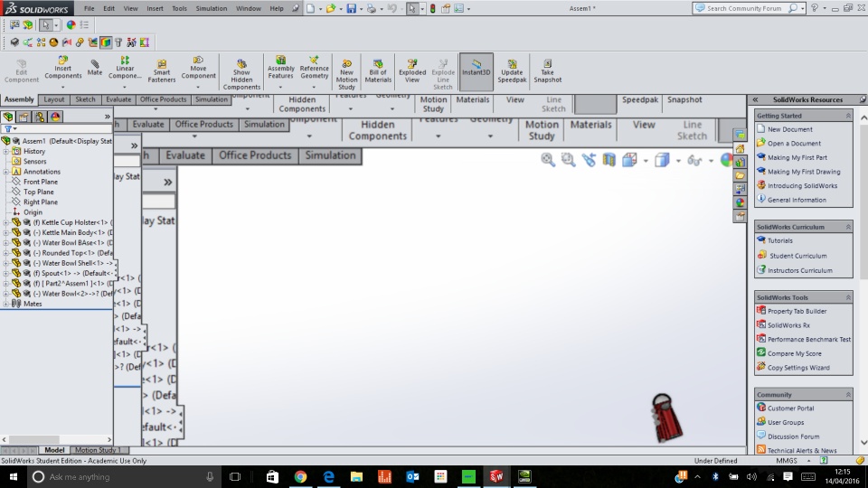868x488 pixels.
Task: Open the Bill of Materials tool
Action: click(378, 70)
